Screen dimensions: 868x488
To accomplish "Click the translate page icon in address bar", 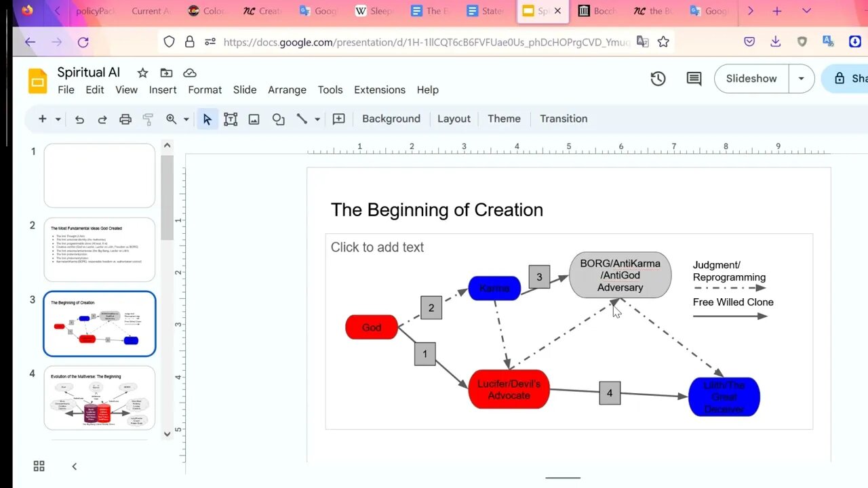I will pyautogui.click(x=642, y=42).
